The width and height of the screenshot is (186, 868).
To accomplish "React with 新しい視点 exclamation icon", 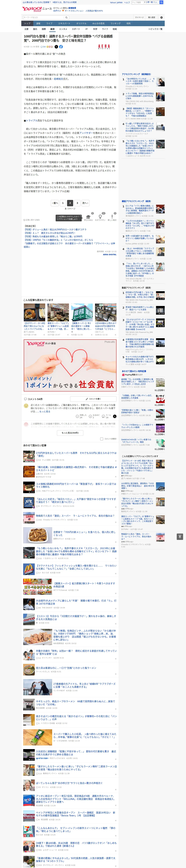I will (x=112, y=217).
